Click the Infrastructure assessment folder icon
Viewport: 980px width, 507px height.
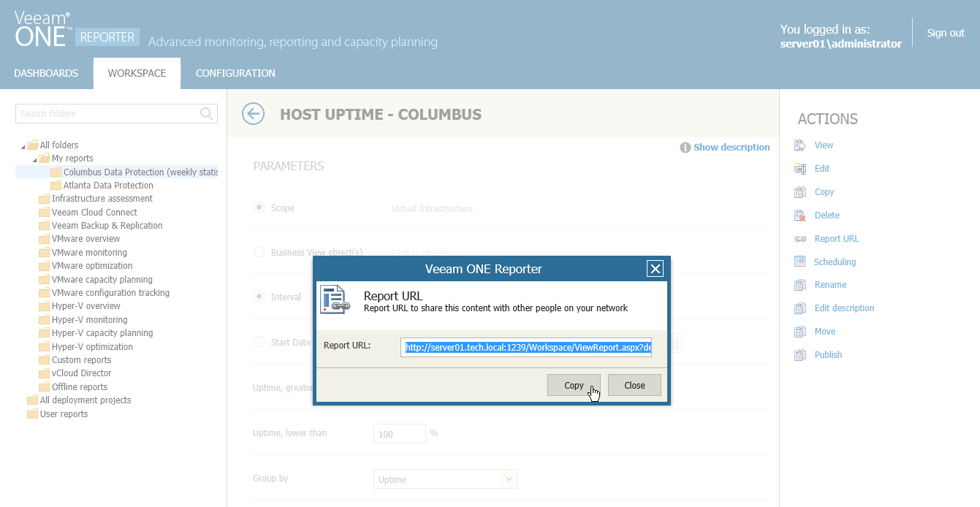pyautogui.click(x=44, y=199)
